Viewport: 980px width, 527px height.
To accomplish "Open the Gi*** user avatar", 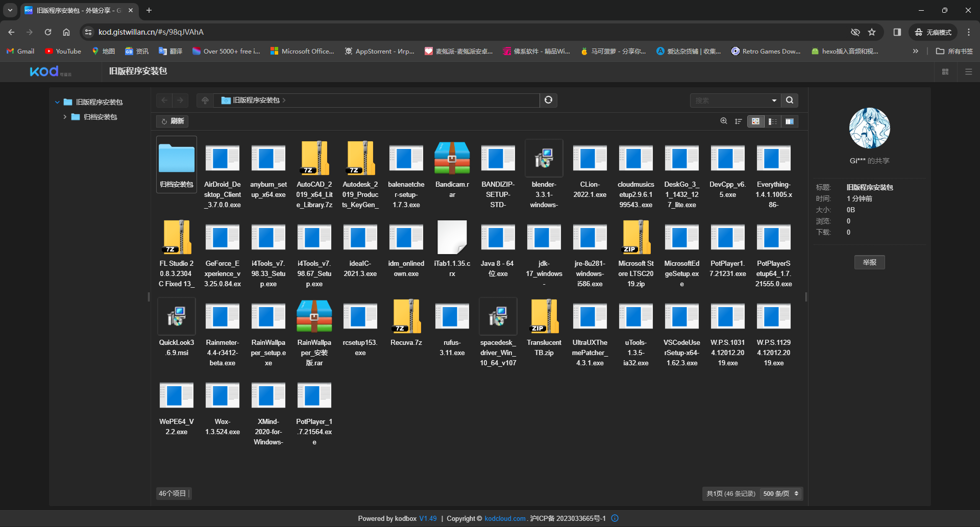I will click(869, 128).
